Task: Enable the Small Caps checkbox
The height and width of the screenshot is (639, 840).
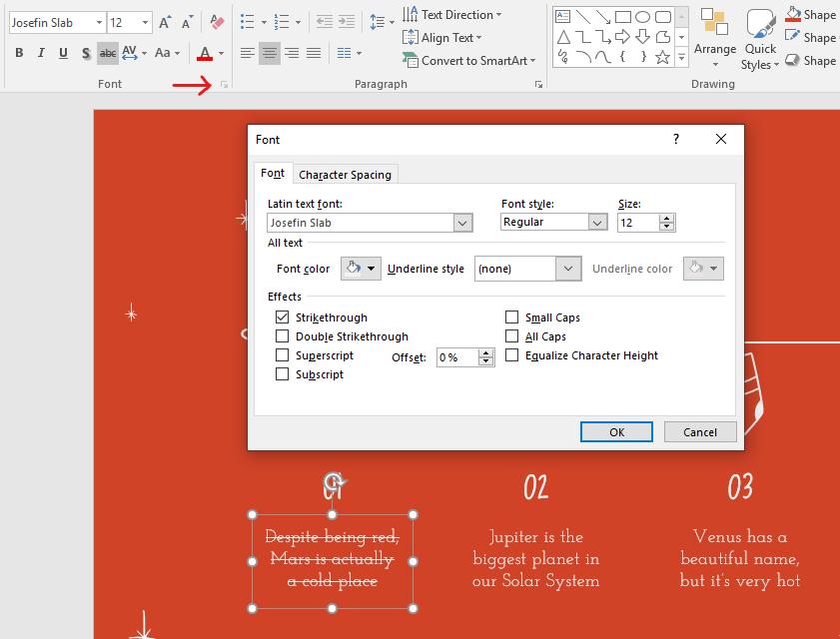Action: coord(512,318)
